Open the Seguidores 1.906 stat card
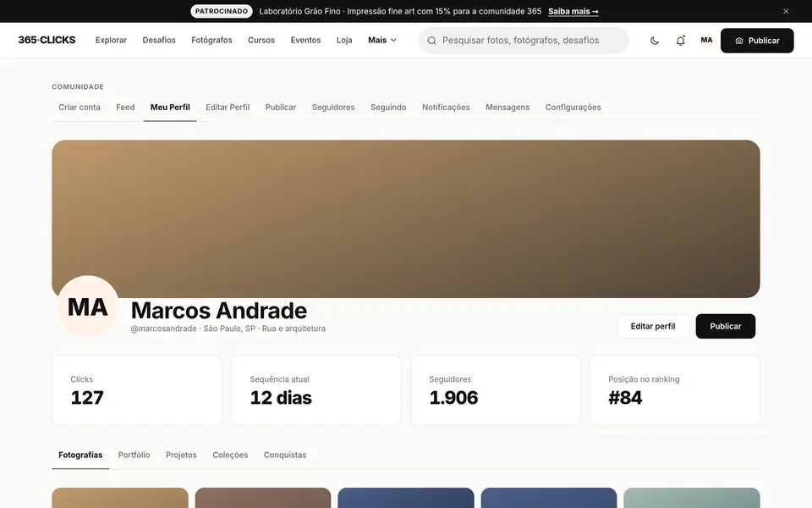812x508 pixels. (495, 389)
